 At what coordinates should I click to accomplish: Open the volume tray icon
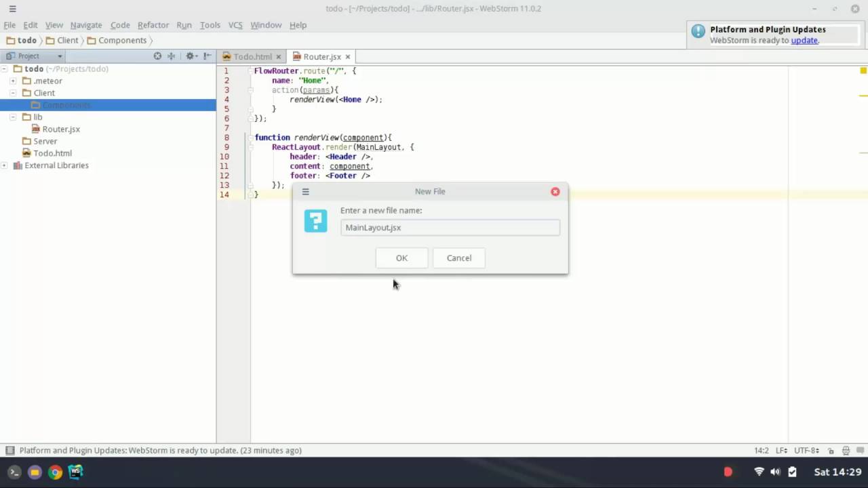tap(775, 472)
